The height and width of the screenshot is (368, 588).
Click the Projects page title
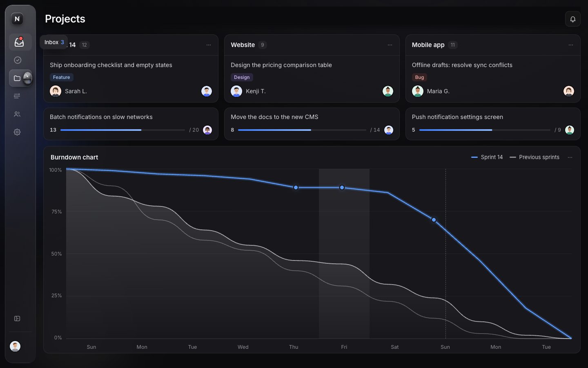pos(65,19)
